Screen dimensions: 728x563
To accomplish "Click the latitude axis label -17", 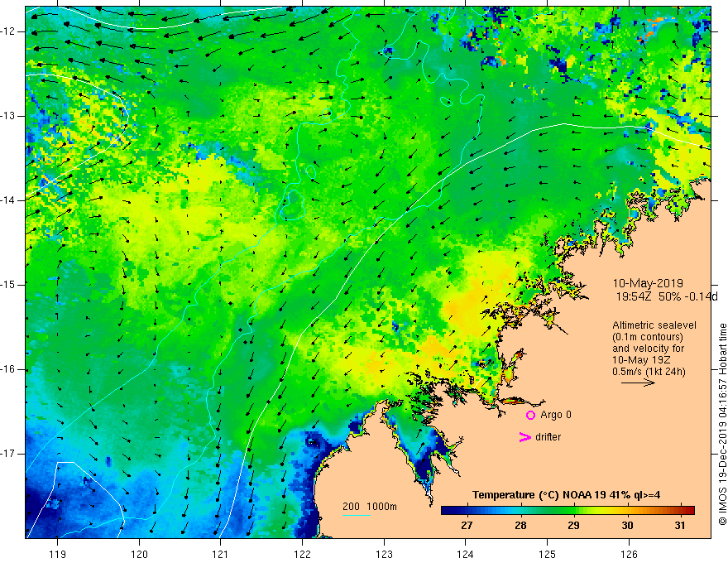I will (x=9, y=454).
